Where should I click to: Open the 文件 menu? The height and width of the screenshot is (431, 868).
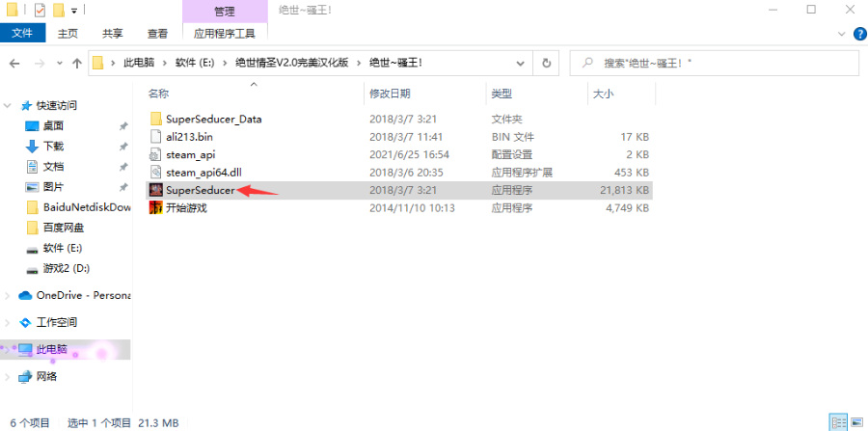(x=22, y=33)
